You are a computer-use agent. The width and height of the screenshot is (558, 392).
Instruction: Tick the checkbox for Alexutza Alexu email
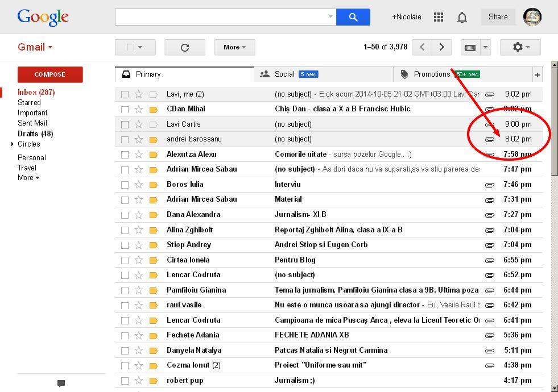pyautogui.click(x=125, y=155)
